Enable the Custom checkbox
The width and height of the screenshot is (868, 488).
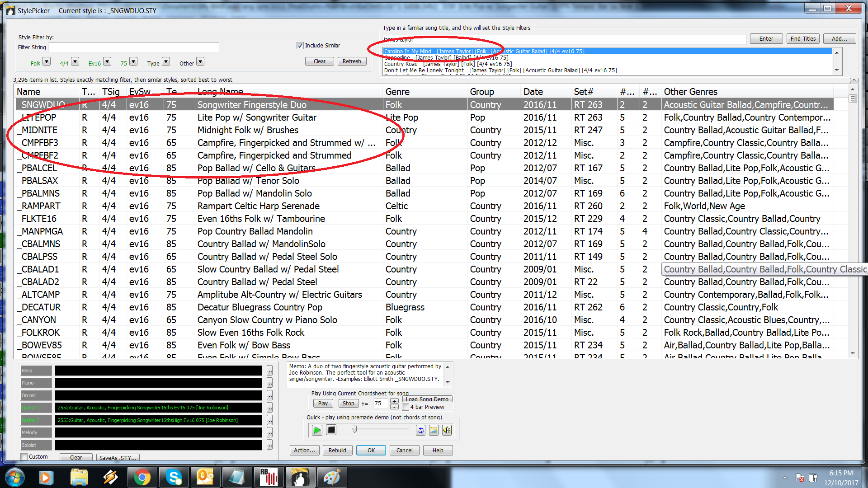[x=24, y=457]
